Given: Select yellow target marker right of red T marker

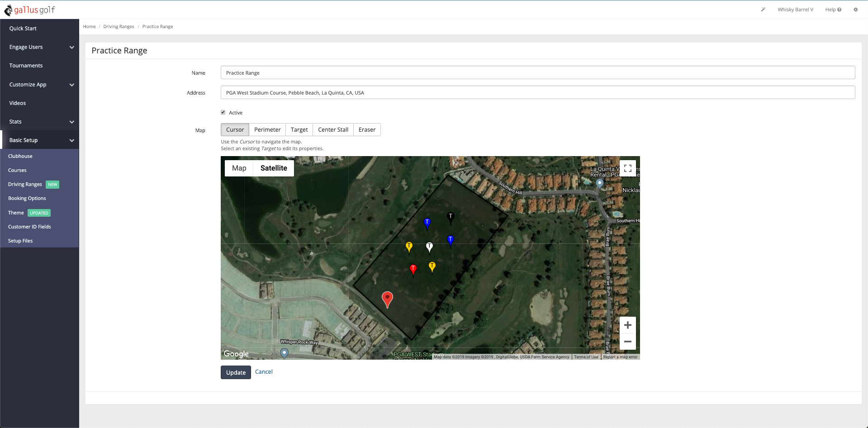Looking at the screenshot, I should point(432,267).
